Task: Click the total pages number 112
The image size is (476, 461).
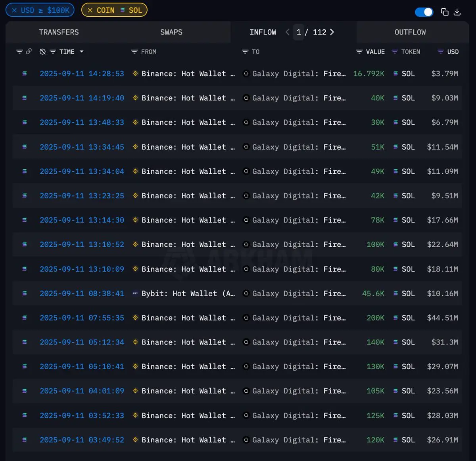Action: pyautogui.click(x=320, y=32)
